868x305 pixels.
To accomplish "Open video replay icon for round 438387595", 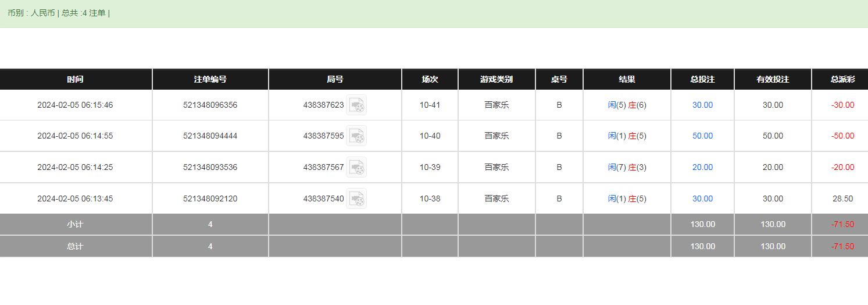I will (x=356, y=136).
